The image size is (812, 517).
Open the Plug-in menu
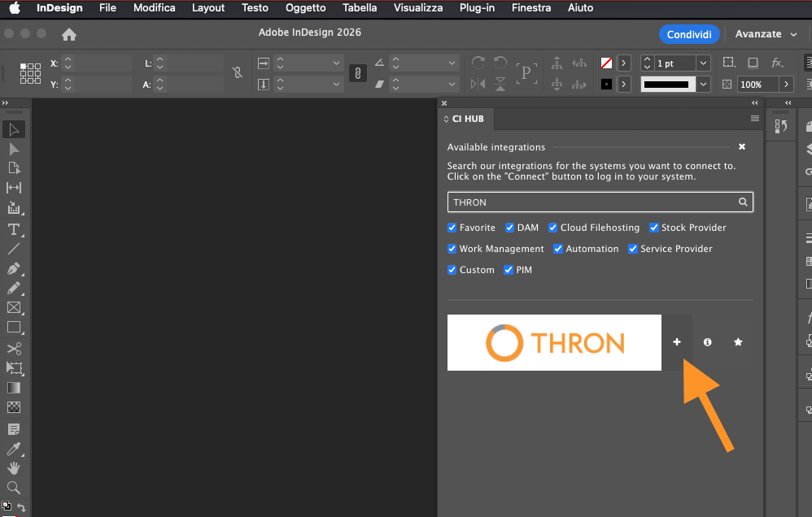[477, 8]
